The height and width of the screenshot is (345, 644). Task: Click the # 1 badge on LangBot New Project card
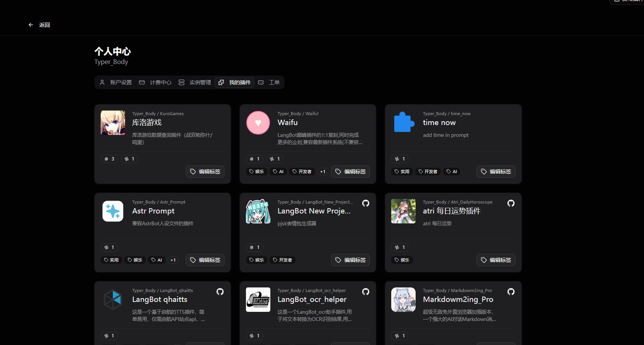coord(255,247)
